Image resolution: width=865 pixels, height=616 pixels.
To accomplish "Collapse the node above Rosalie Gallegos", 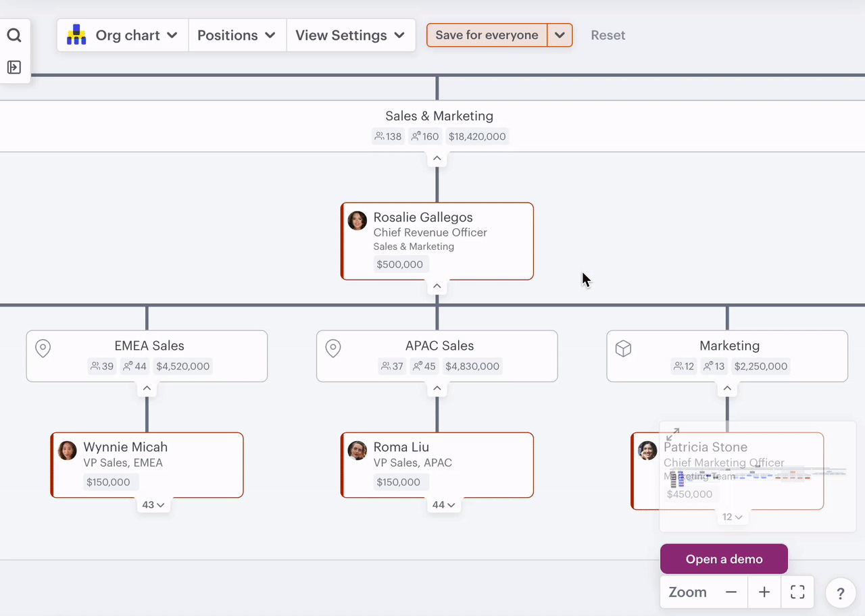I will pyautogui.click(x=437, y=158).
